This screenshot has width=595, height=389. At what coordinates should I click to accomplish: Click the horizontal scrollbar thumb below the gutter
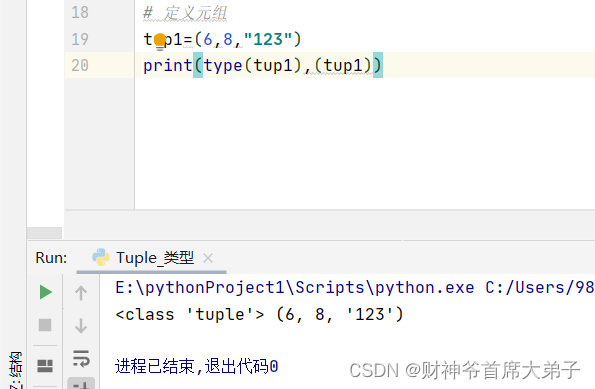pyautogui.click(x=44, y=233)
